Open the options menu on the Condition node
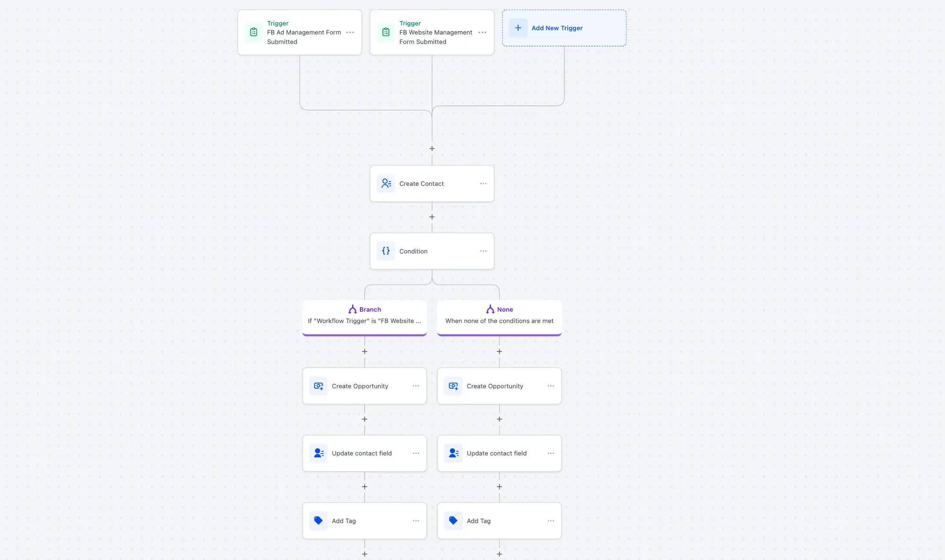The height and width of the screenshot is (560, 945). pos(483,251)
